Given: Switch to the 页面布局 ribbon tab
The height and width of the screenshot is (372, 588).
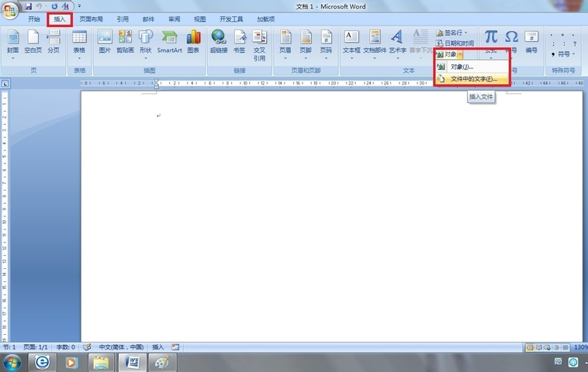Looking at the screenshot, I should point(91,19).
